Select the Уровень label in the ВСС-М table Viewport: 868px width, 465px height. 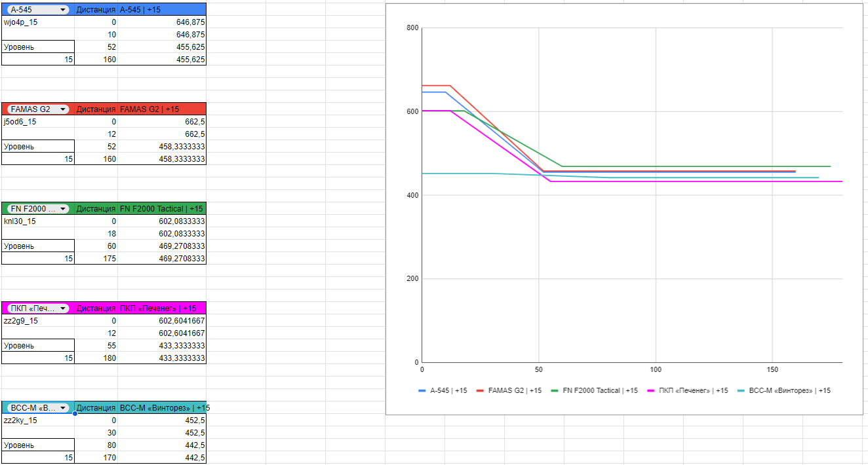pos(38,445)
